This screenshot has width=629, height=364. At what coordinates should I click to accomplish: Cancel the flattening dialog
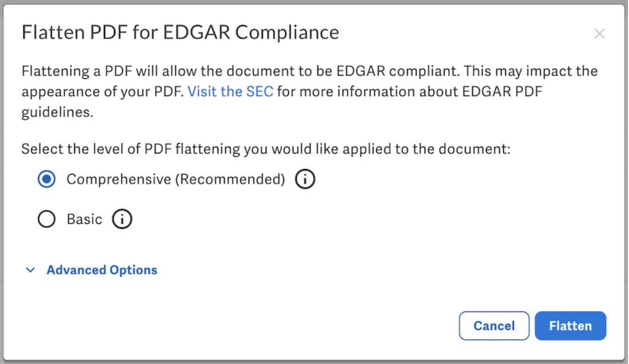tap(494, 326)
